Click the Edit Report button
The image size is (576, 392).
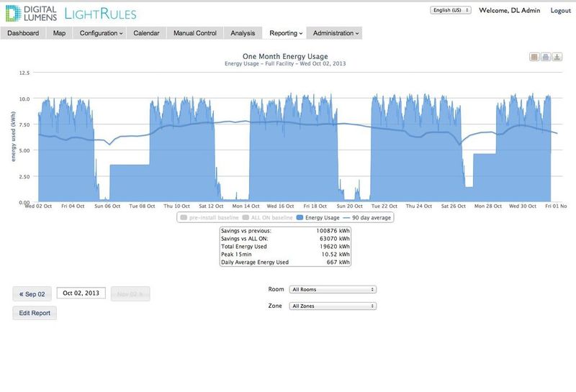click(x=35, y=313)
